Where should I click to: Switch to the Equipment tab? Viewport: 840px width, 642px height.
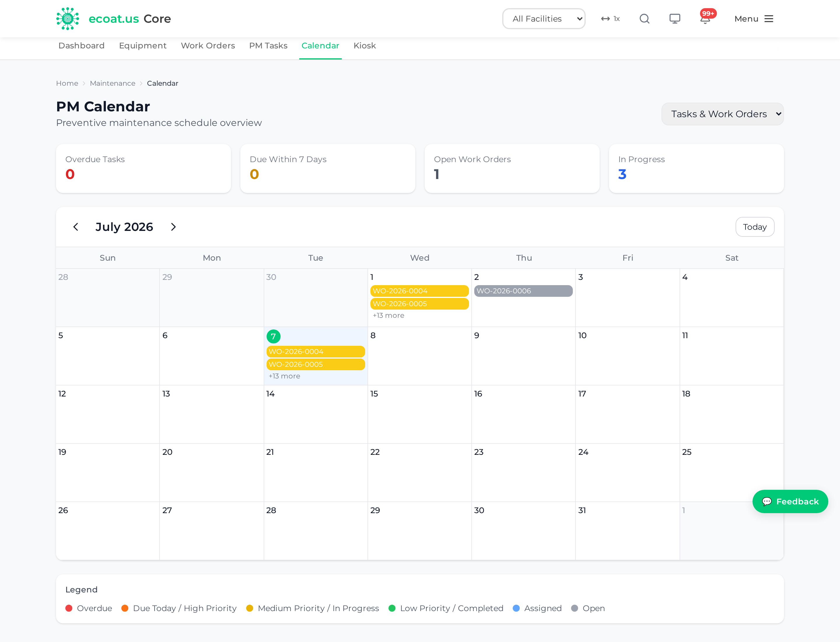tap(143, 45)
